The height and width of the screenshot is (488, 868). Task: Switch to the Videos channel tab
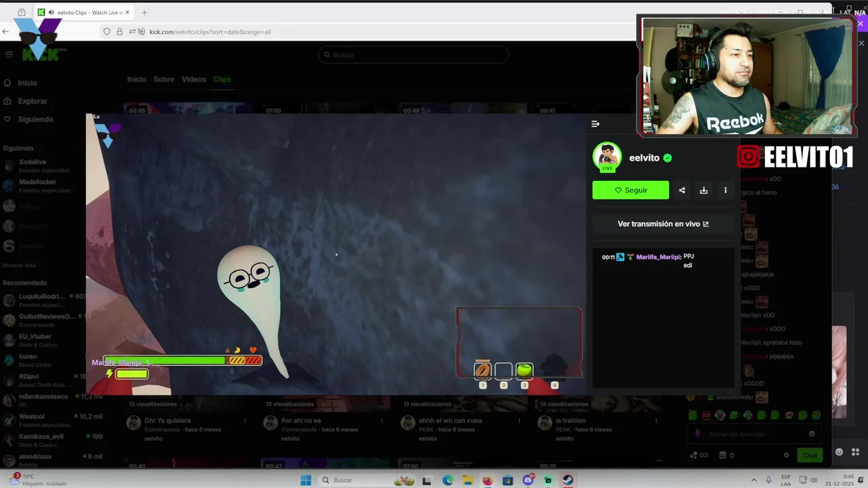[193, 79]
